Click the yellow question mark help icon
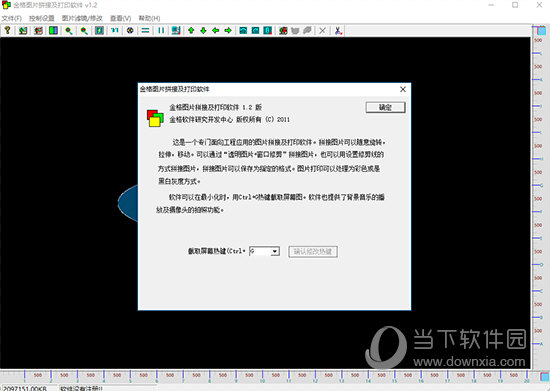 point(7,31)
